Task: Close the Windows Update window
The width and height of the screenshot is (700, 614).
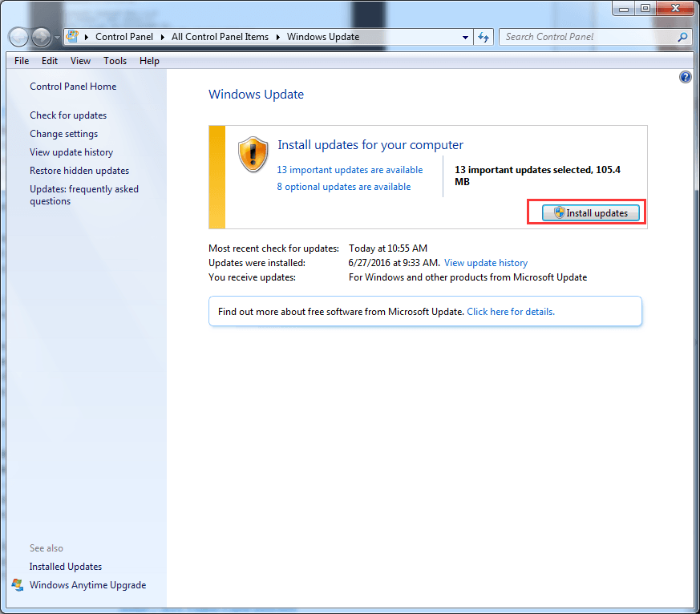Action: (675, 9)
